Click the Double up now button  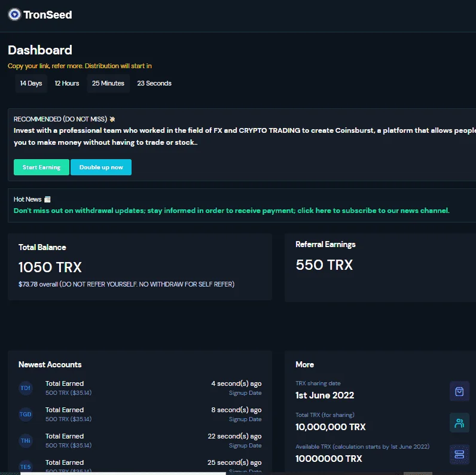[101, 167]
